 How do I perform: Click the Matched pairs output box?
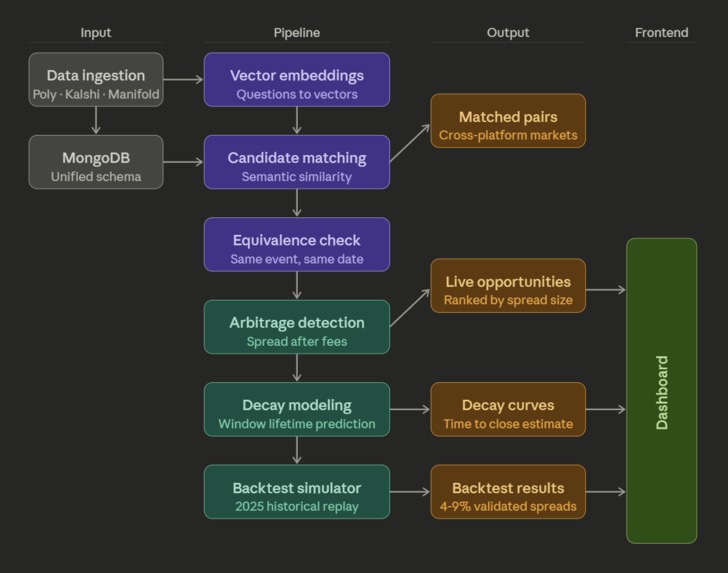point(508,121)
